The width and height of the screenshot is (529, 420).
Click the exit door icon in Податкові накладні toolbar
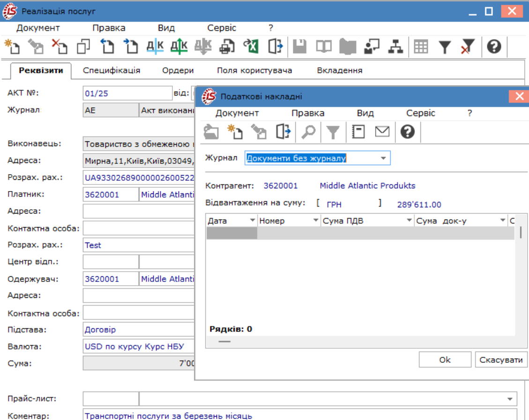(x=283, y=132)
